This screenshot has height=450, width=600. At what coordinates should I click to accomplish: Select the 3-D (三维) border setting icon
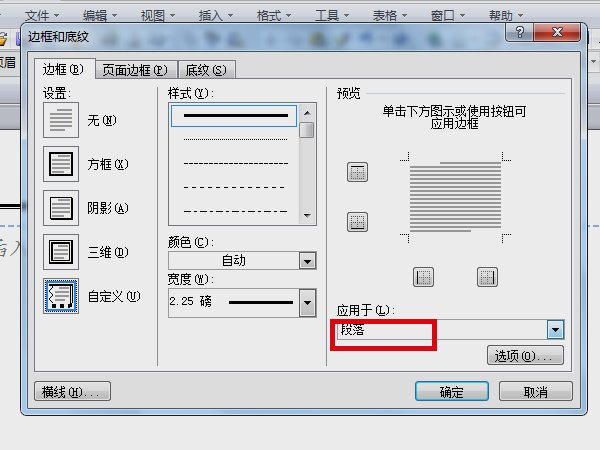61,252
